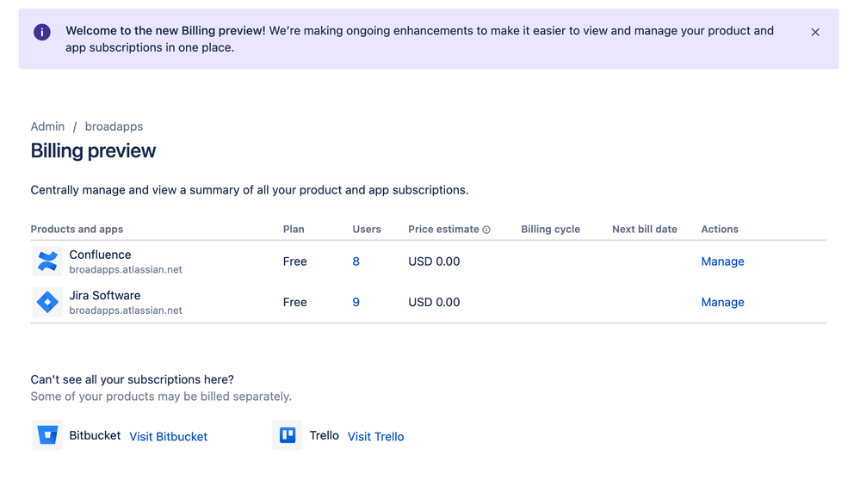Click the Users column header
Viewport: 860px width, 504px height.
367,229
